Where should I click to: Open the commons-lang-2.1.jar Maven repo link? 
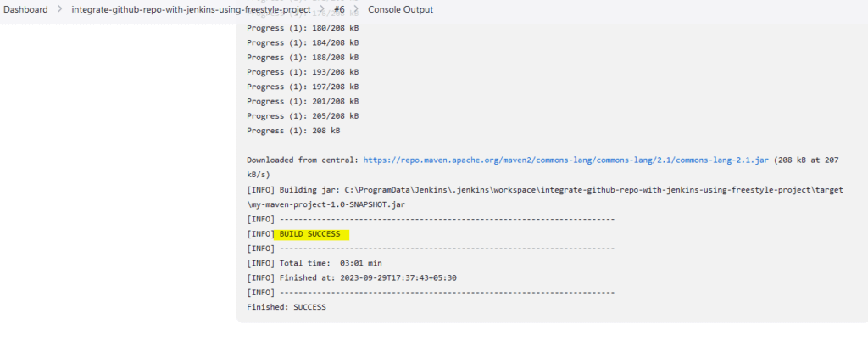[565, 160]
